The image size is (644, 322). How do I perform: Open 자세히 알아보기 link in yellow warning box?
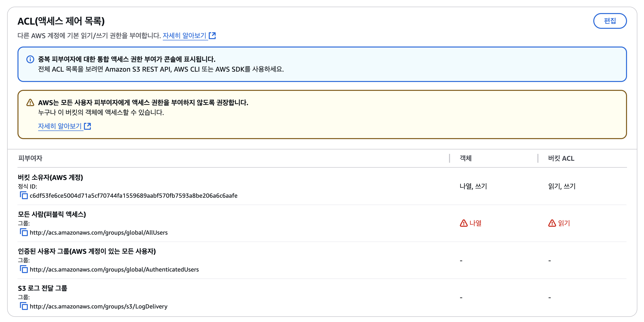60,126
